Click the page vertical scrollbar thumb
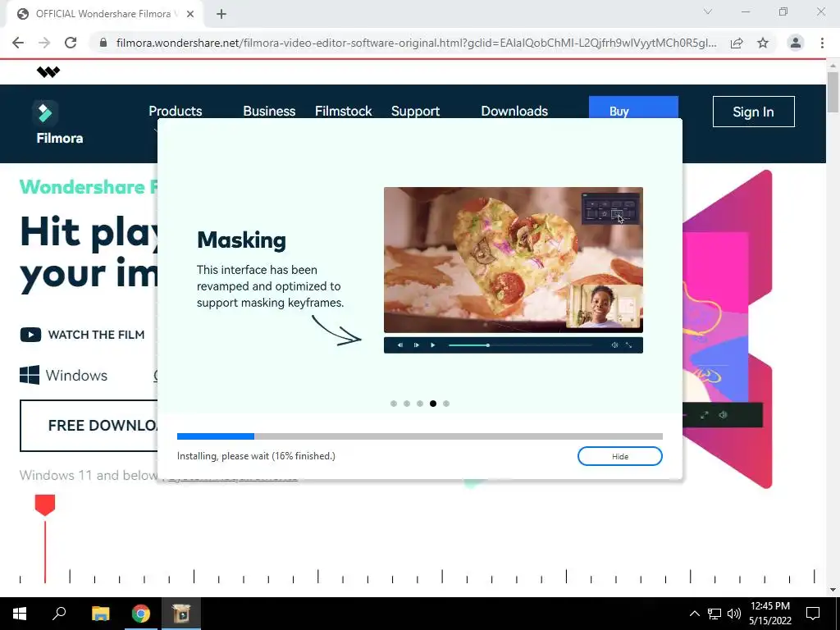The image size is (840, 630). point(833,92)
